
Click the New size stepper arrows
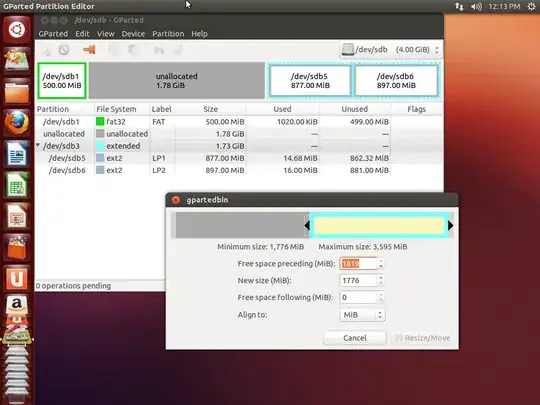point(381,281)
